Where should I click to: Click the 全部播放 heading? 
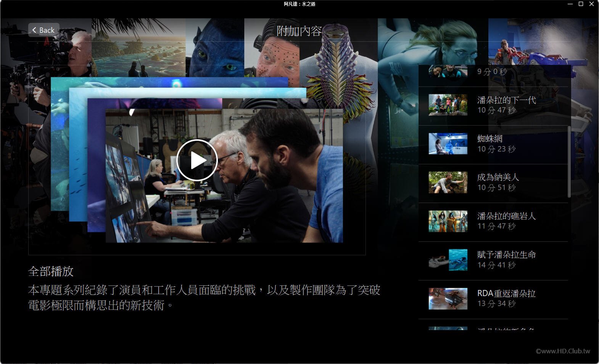point(51,271)
